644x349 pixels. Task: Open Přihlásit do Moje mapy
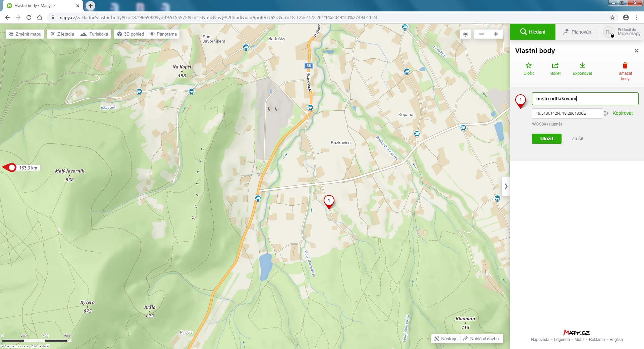click(622, 32)
